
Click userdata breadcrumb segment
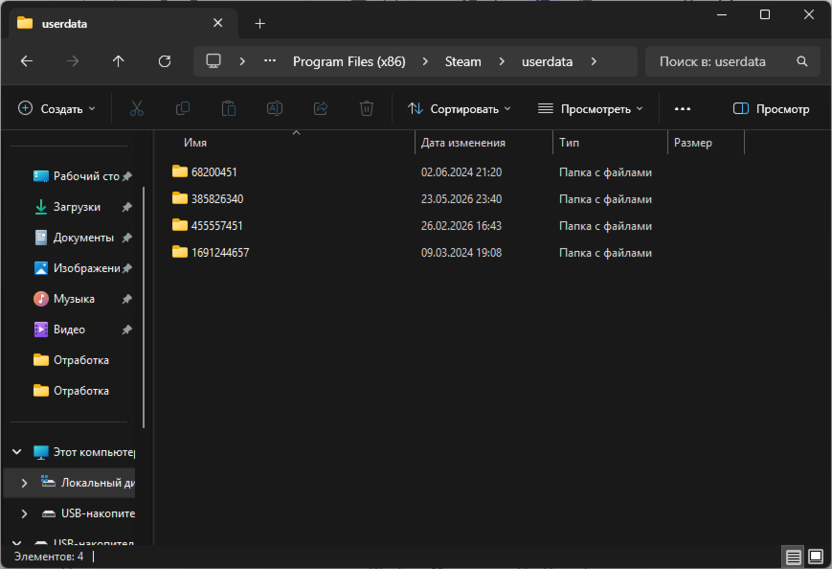(547, 62)
